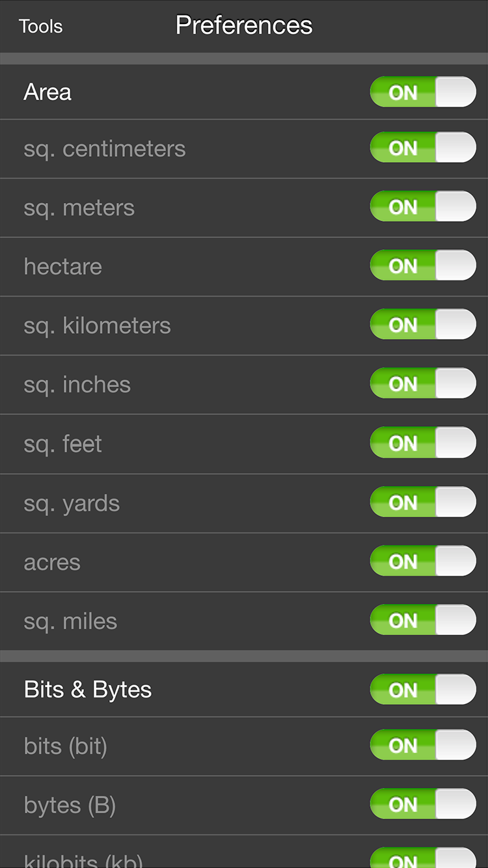The image size is (488, 868).
Task: Toggle sq. kilometers unit off
Action: (423, 325)
